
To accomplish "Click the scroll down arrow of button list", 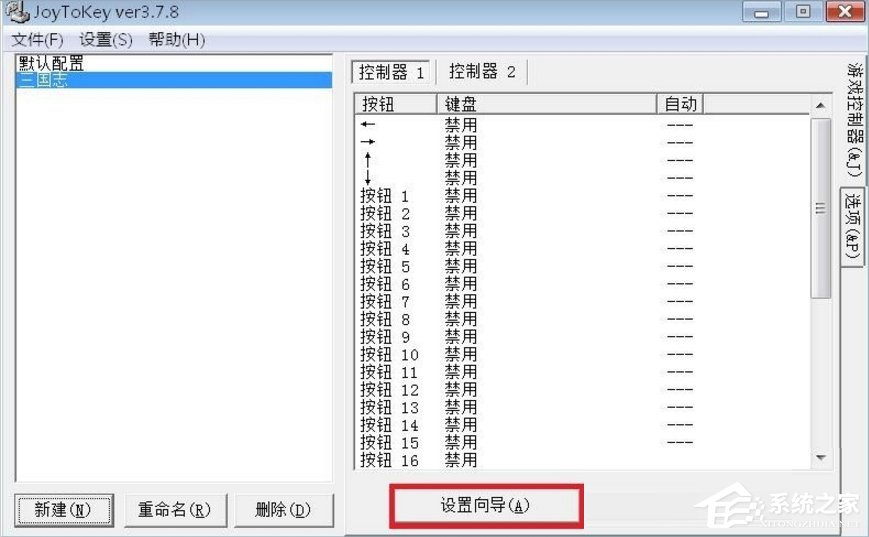I will (x=821, y=458).
